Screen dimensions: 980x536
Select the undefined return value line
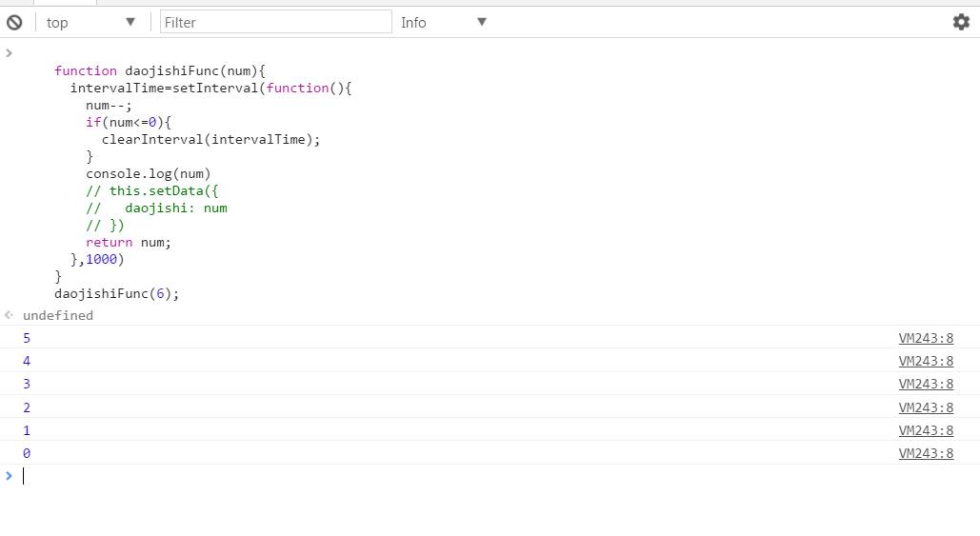(x=58, y=315)
